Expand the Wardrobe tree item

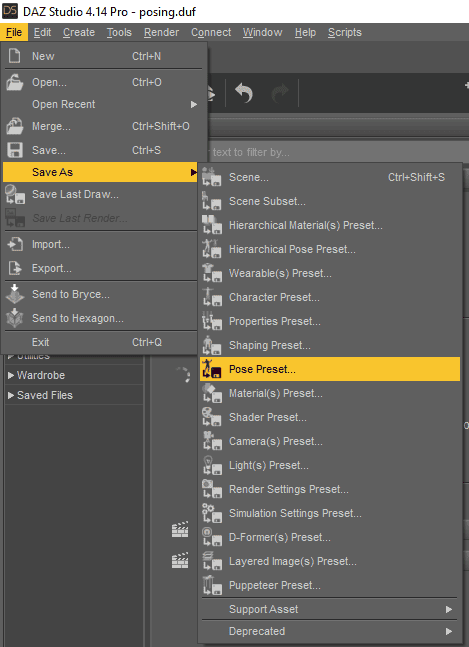click(11, 375)
